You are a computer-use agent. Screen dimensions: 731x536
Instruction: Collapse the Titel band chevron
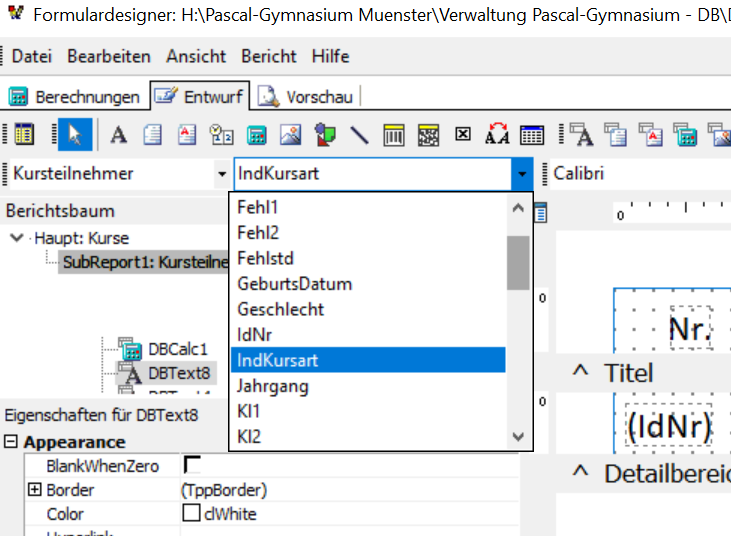pos(580,371)
